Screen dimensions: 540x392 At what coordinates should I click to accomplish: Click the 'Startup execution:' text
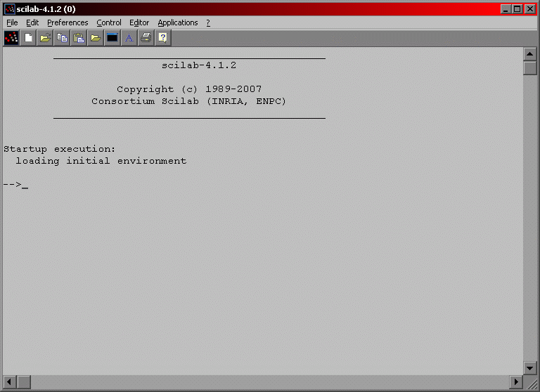click(59, 150)
